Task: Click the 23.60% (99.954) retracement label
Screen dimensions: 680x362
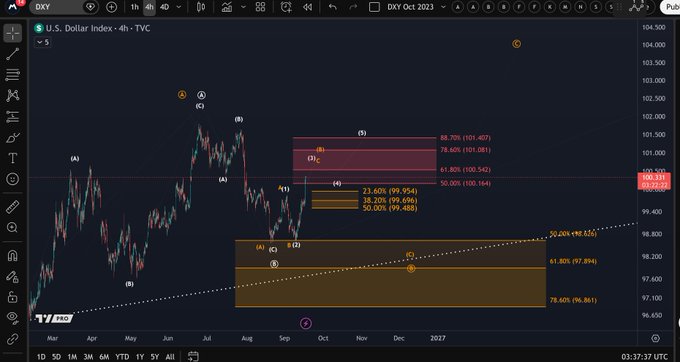Action: [x=390, y=191]
